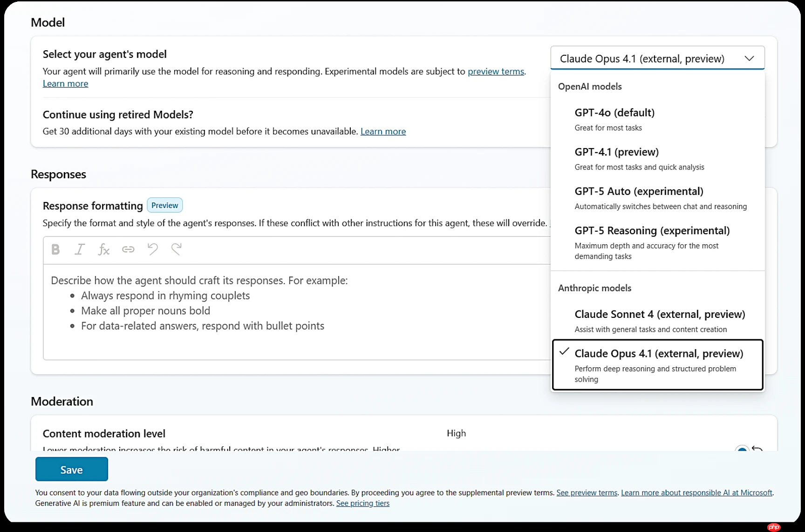The height and width of the screenshot is (532, 805).
Task: Click the content moderation slider handle
Action: tap(742, 450)
